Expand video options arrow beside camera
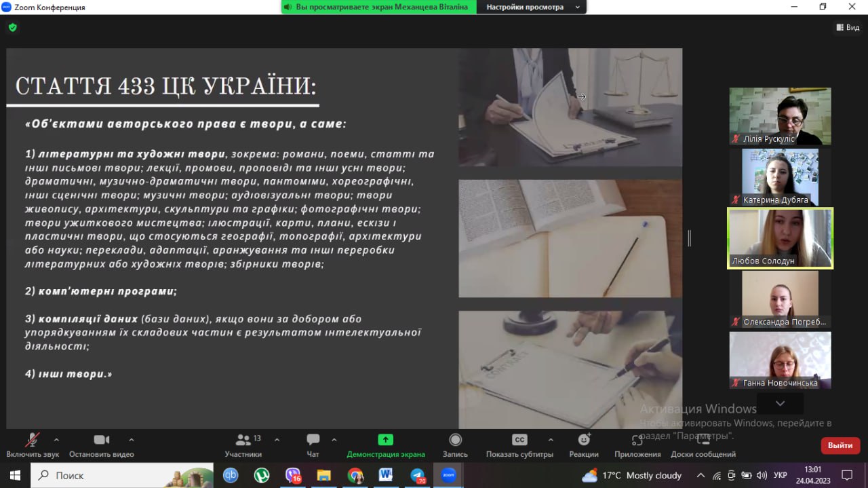This screenshot has height=488, width=868. pyautogui.click(x=132, y=439)
